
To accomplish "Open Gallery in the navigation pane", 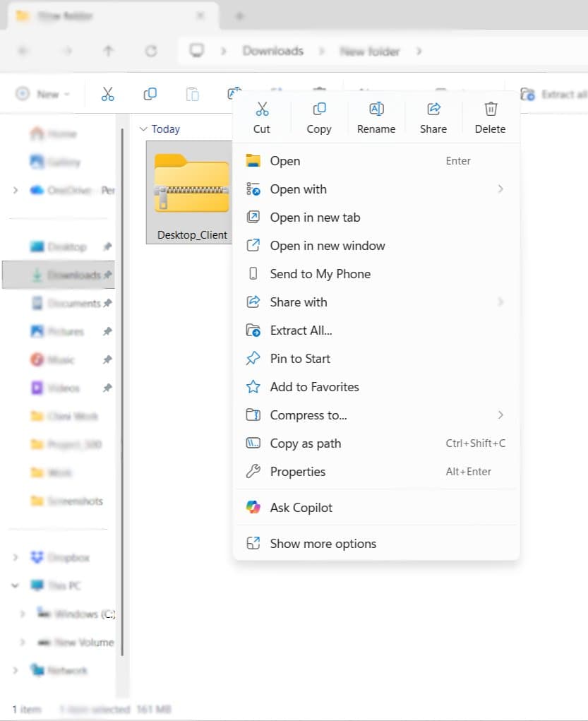I will pyautogui.click(x=55, y=162).
